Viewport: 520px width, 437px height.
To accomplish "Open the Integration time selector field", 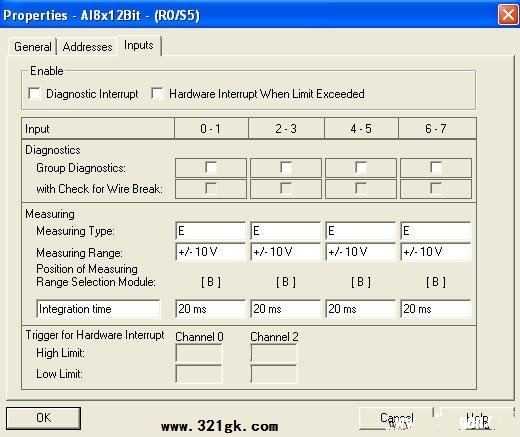I will (98, 309).
